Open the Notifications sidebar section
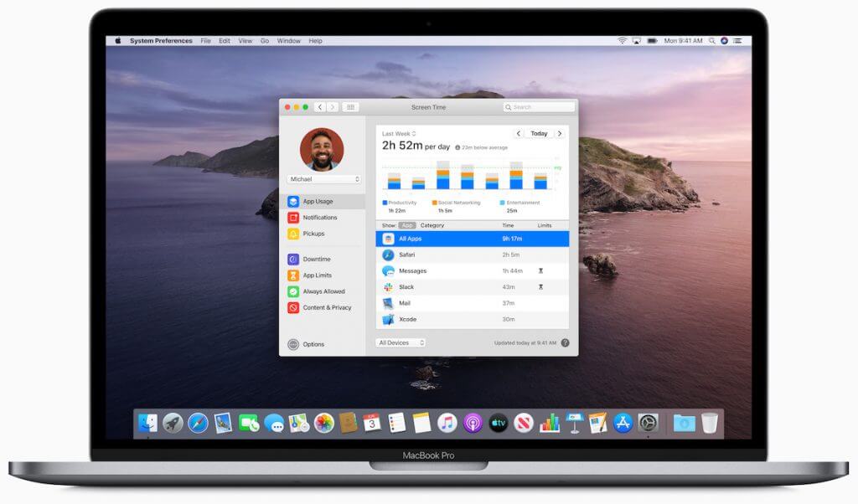This screenshot has height=504, width=858. coord(324,218)
